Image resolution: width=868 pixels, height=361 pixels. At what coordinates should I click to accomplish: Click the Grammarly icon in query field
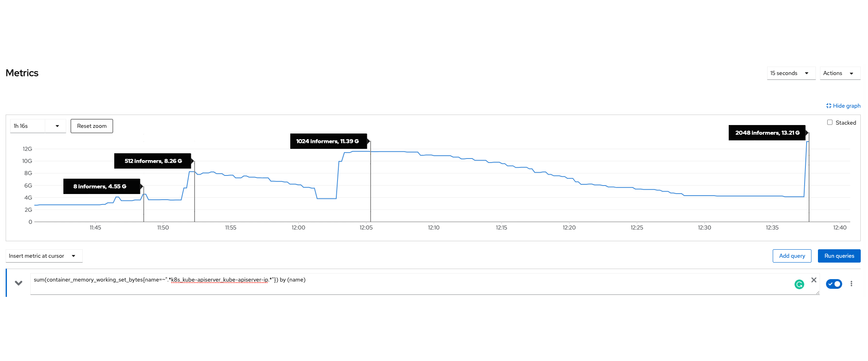coord(799,284)
